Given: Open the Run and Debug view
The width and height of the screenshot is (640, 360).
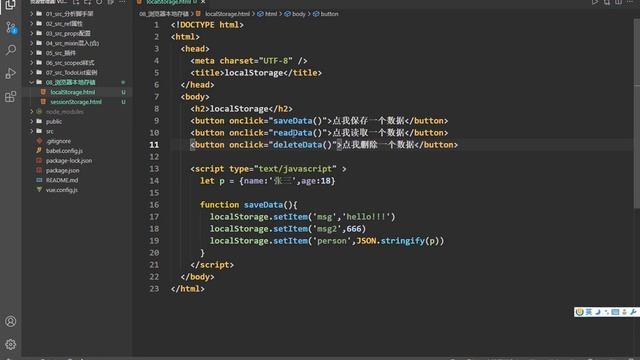Looking at the screenshot, I should (11, 73).
